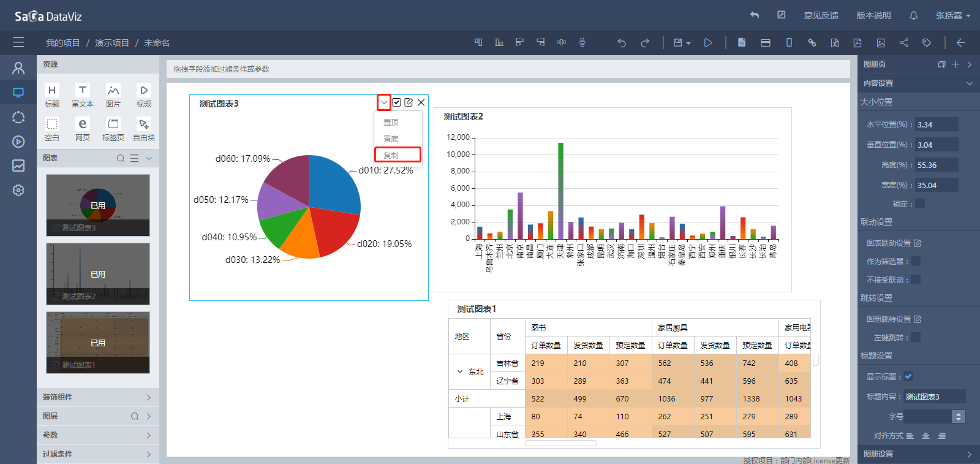Screen dimensions: 980x464
Task: Open save options dropdown arrow
Action: (x=688, y=44)
